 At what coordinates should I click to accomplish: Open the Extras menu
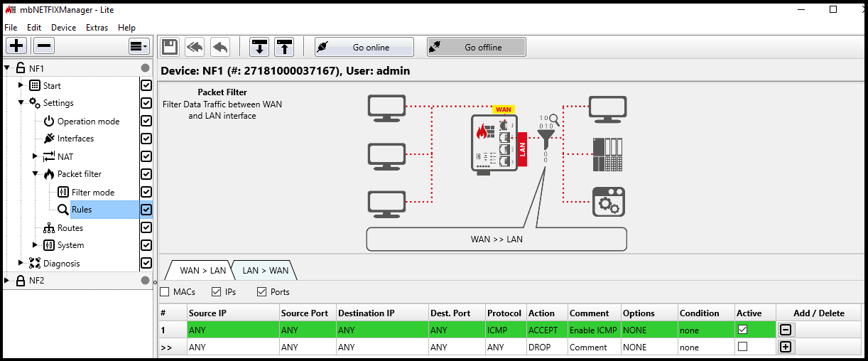[x=97, y=28]
